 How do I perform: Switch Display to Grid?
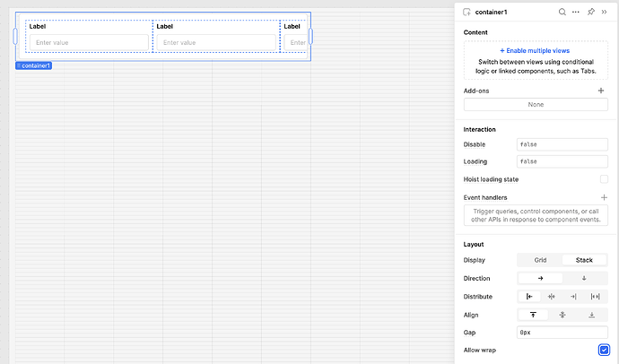[x=540, y=260]
